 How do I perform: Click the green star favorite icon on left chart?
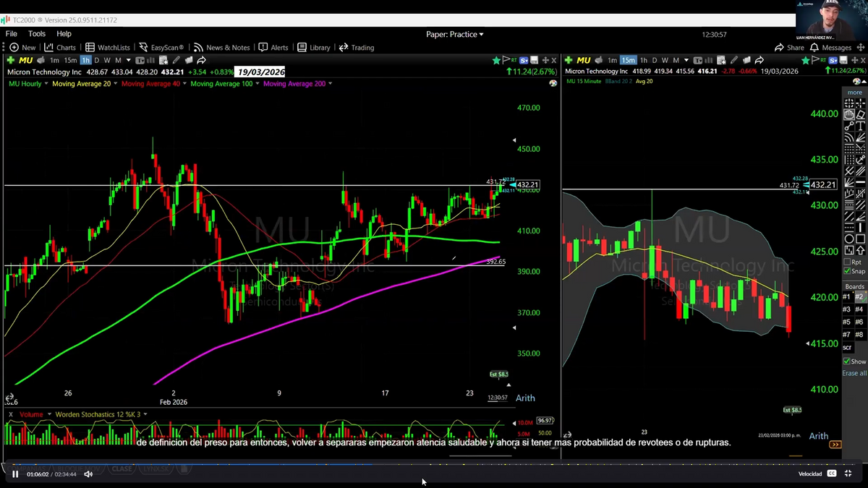pyautogui.click(x=496, y=60)
